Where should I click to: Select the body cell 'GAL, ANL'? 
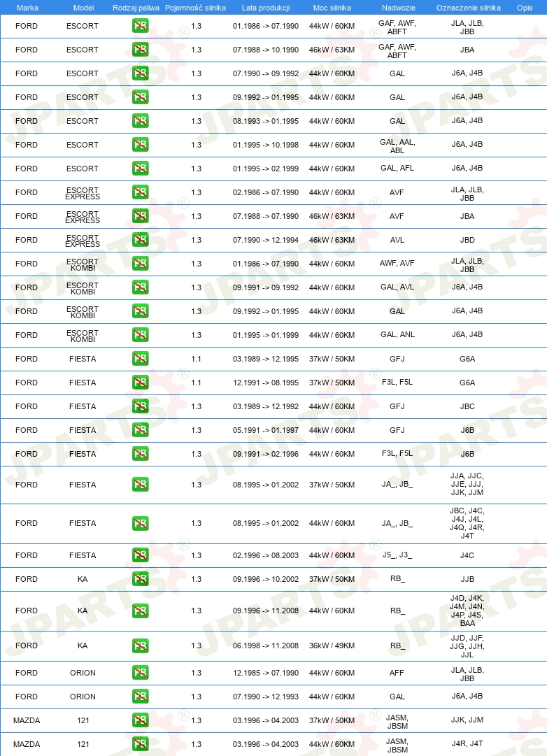tap(397, 334)
